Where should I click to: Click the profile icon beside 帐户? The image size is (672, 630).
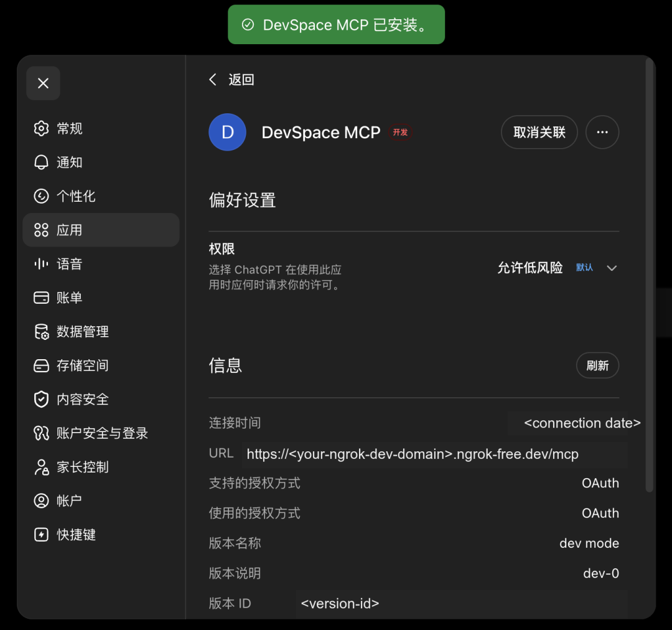pyautogui.click(x=41, y=501)
